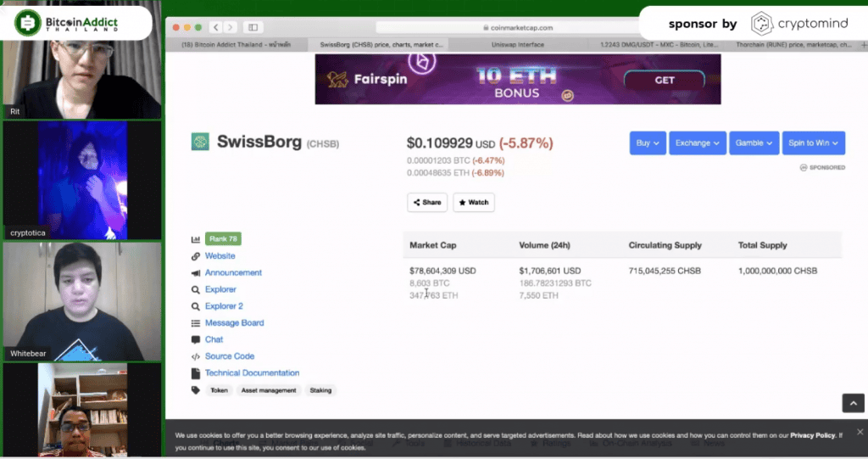868x459 pixels.
Task: Click the link icon next to Website
Action: pyautogui.click(x=196, y=256)
